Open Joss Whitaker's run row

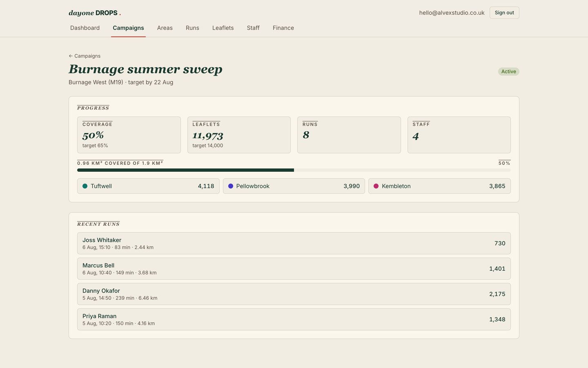pyautogui.click(x=294, y=243)
